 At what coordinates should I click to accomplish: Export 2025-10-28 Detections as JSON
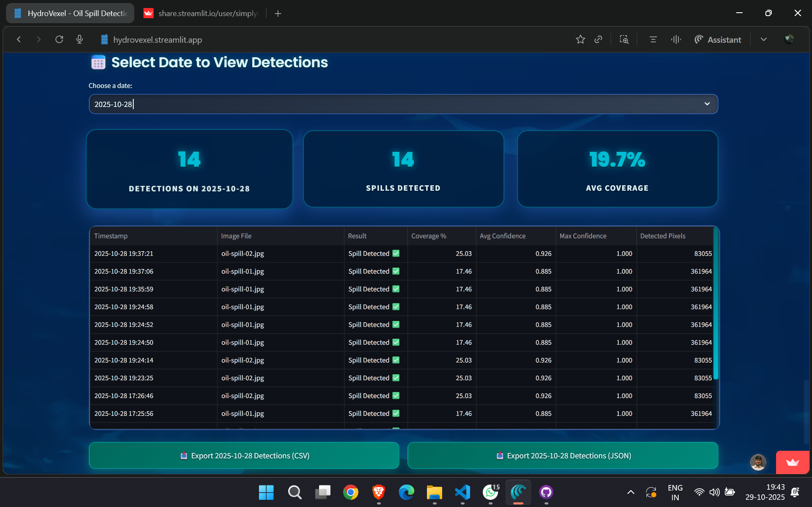click(563, 455)
